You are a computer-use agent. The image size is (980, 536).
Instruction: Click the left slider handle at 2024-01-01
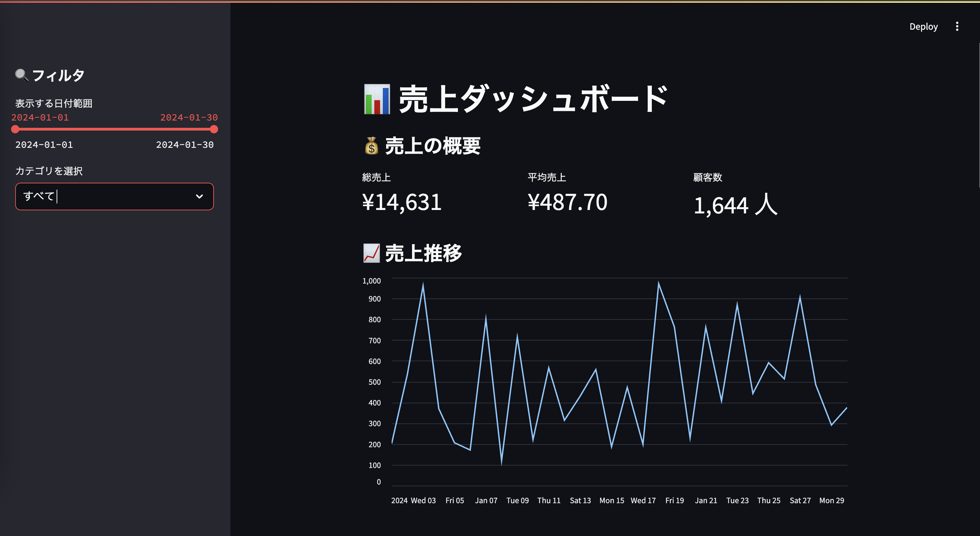pos(14,130)
